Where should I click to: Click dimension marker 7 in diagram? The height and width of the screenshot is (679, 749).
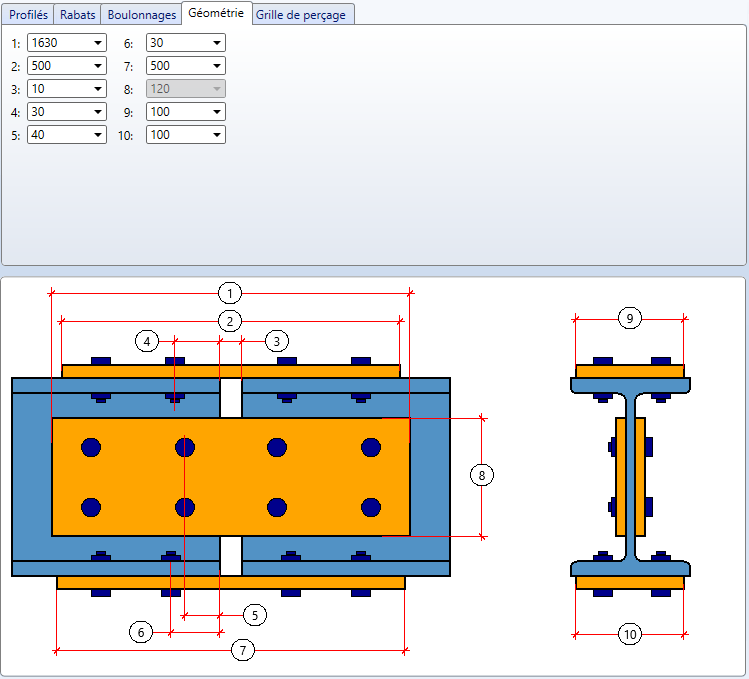pyautogui.click(x=243, y=650)
